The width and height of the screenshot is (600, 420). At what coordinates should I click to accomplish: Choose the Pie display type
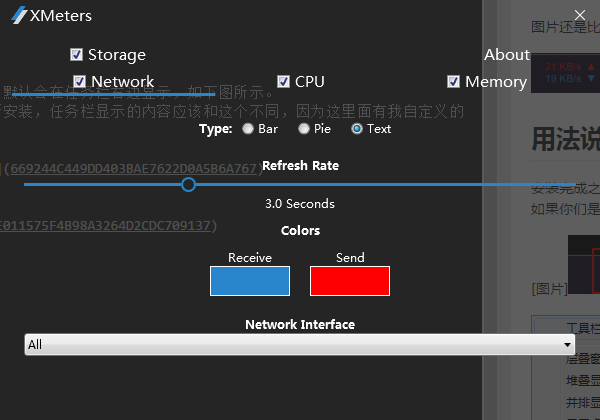point(304,128)
